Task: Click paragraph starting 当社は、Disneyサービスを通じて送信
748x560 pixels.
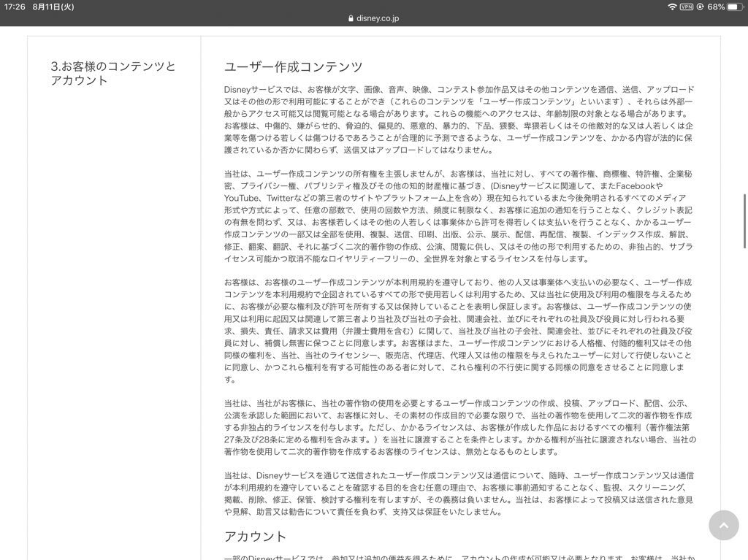Action: pyautogui.click(x=459, y=494)
